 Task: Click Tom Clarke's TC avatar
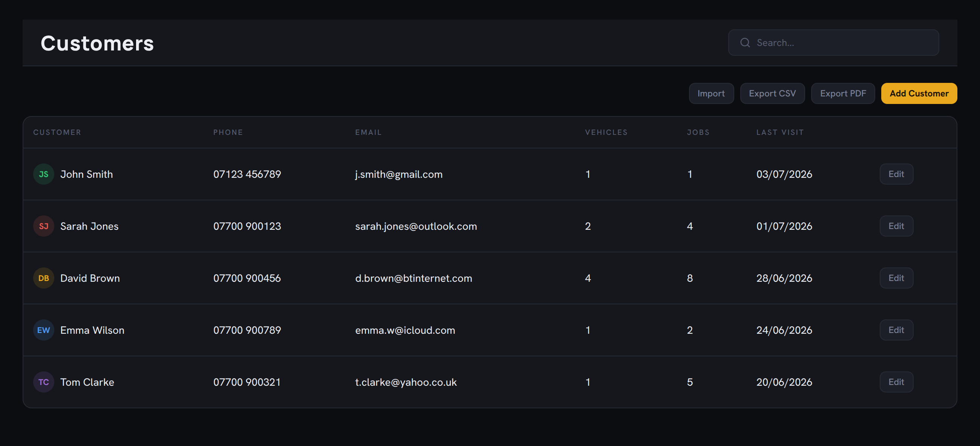[x=43, y=382]
